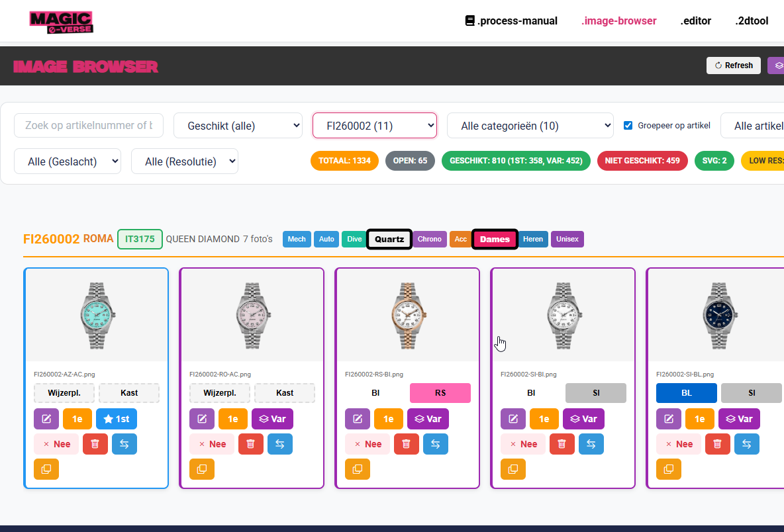Open the .2dtool menu item

[752, 21]
